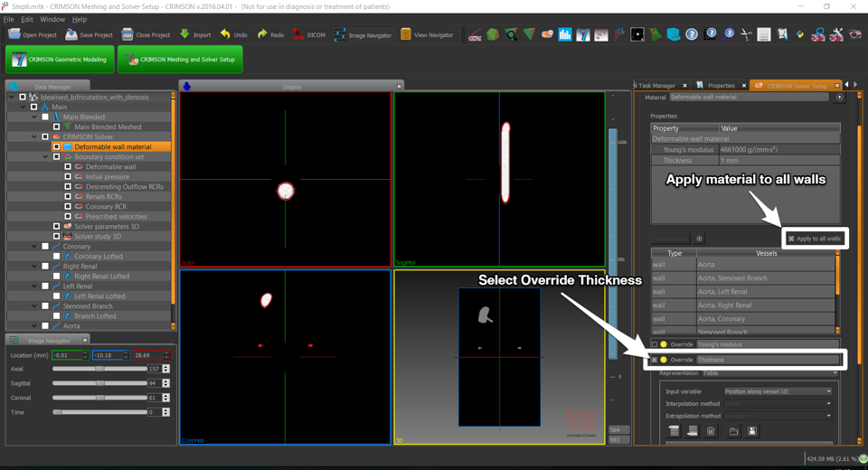Open the Representation Table dropdown
The height and width of the screenshot is (470, 868).
click(770, 372)
